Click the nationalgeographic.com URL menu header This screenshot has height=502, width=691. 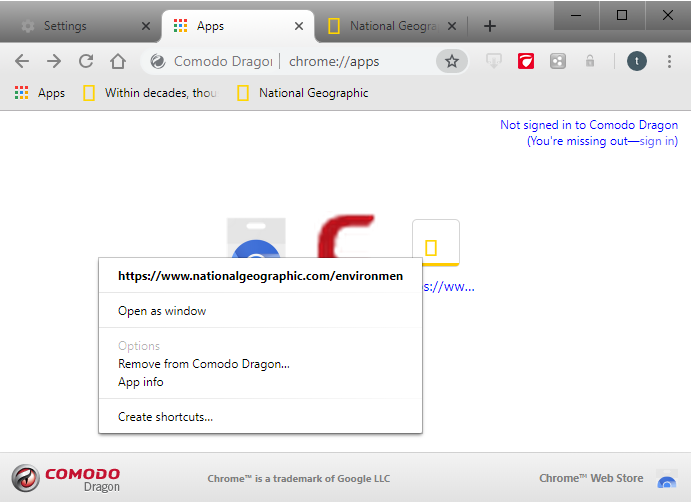[260, 276]
